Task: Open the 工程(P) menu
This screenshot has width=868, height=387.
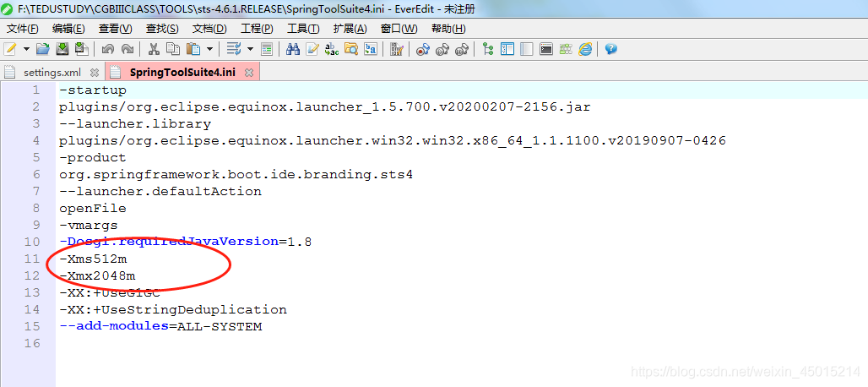Action: [x=257, y=29]
